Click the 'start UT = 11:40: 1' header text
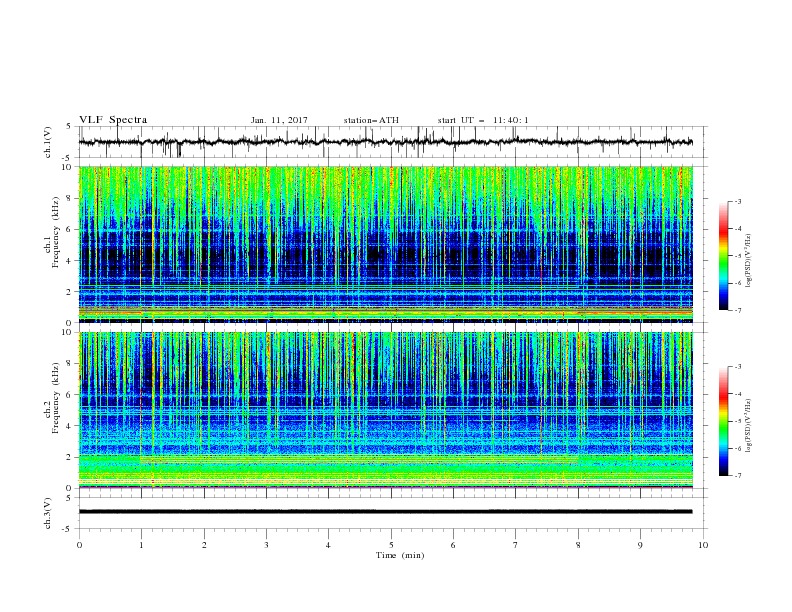This screenshot has height=612, width=792. (x=483, y=120)
